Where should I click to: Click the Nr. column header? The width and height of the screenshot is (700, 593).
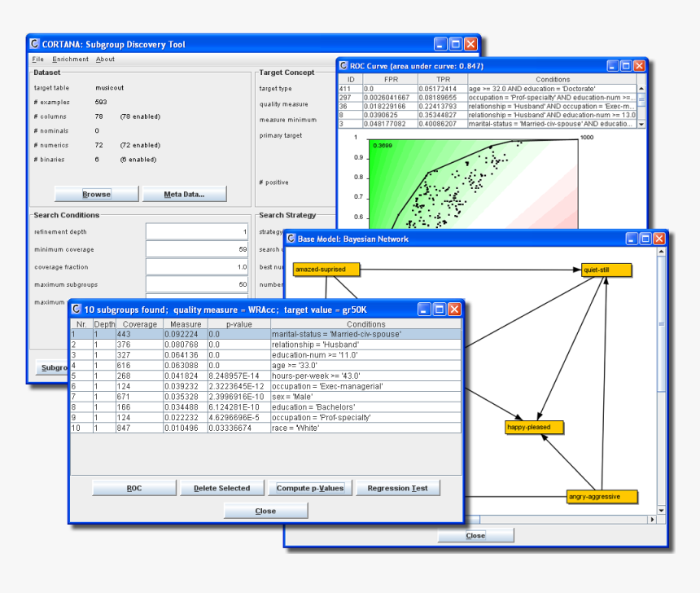coord(81,324)
